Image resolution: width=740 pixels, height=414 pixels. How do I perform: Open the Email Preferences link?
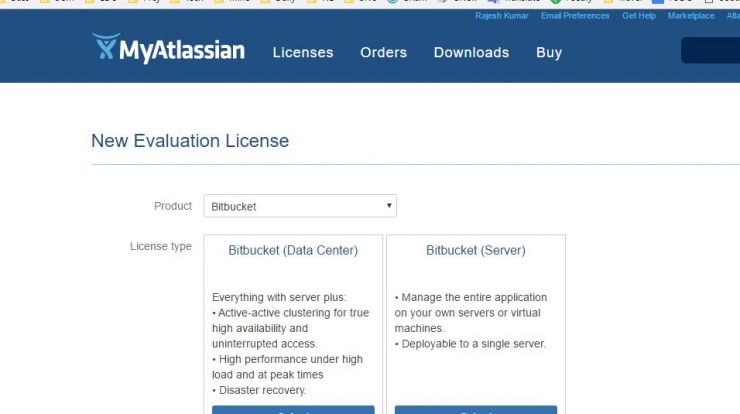click(x=575, y=16)
